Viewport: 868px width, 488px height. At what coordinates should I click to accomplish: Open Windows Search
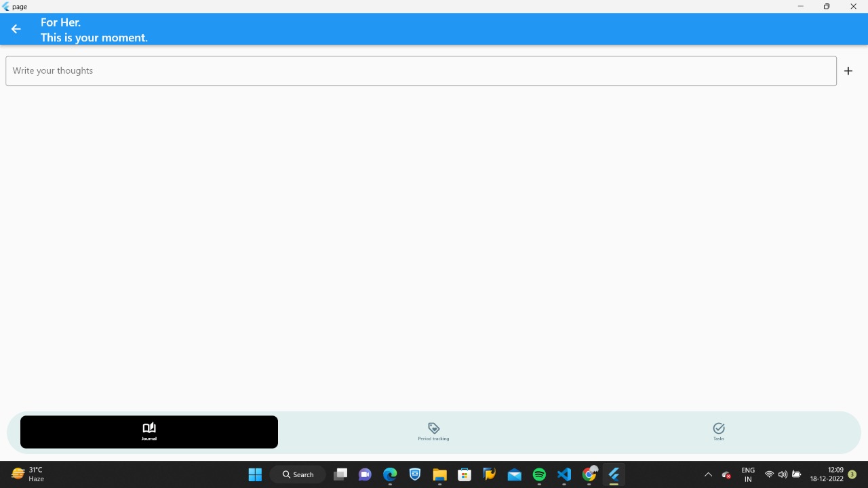pos(297,474)
